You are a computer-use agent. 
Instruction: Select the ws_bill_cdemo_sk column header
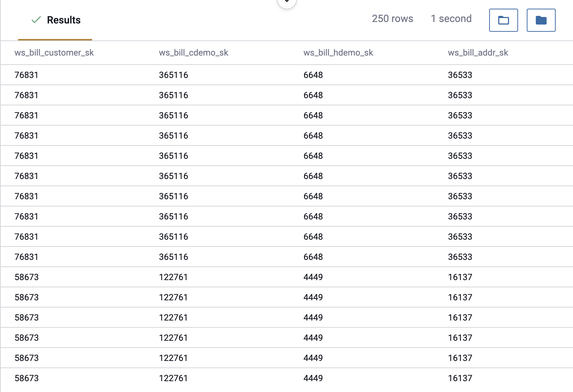(194, 53)
